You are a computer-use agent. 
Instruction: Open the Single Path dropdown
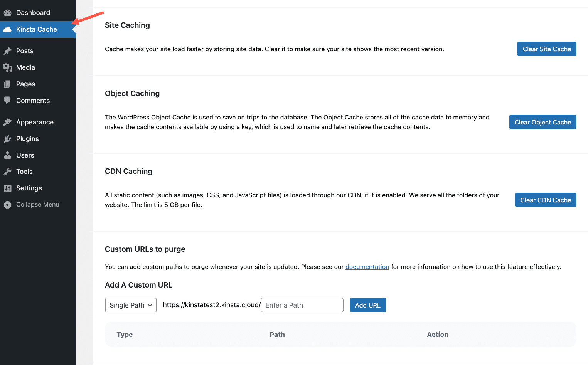pos(131,305)
